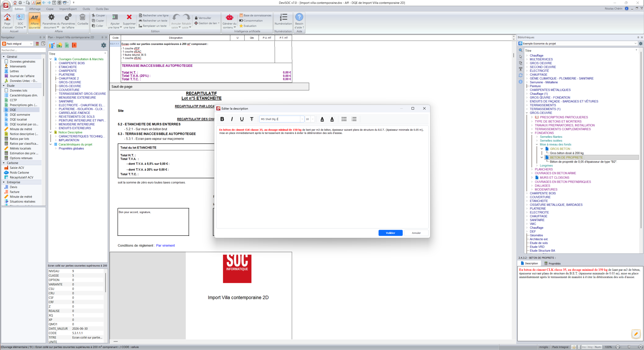Select DQE sommaire in the Navigateur
This screenshot has width=644, height=350.
click(x=20, y=115)
